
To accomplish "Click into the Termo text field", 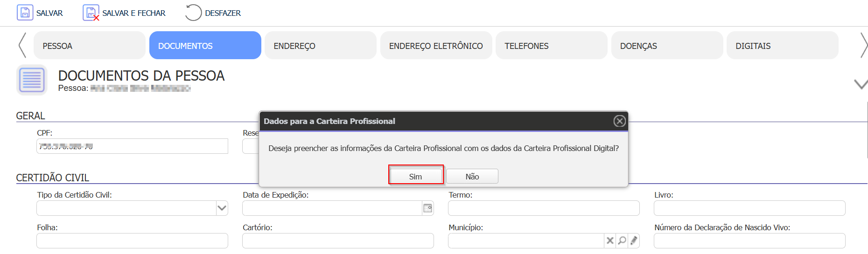I will coord(544,208).
